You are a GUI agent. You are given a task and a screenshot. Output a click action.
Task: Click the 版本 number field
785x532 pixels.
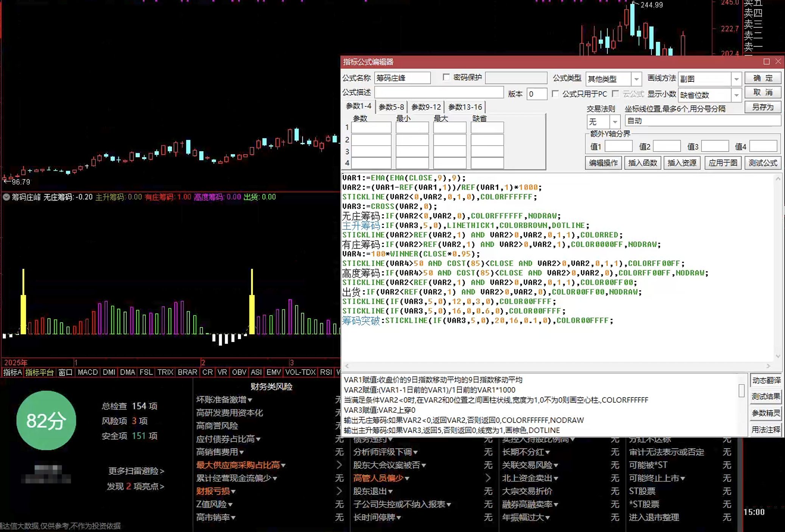point(537,94)
